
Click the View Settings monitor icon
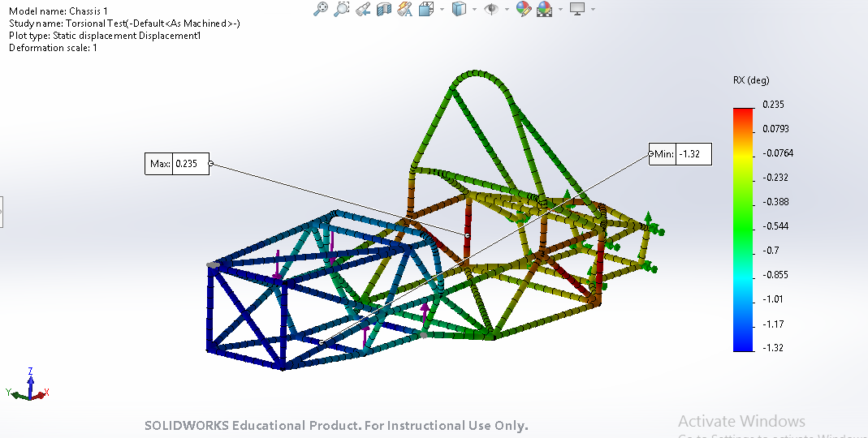(x=577, y=9)
